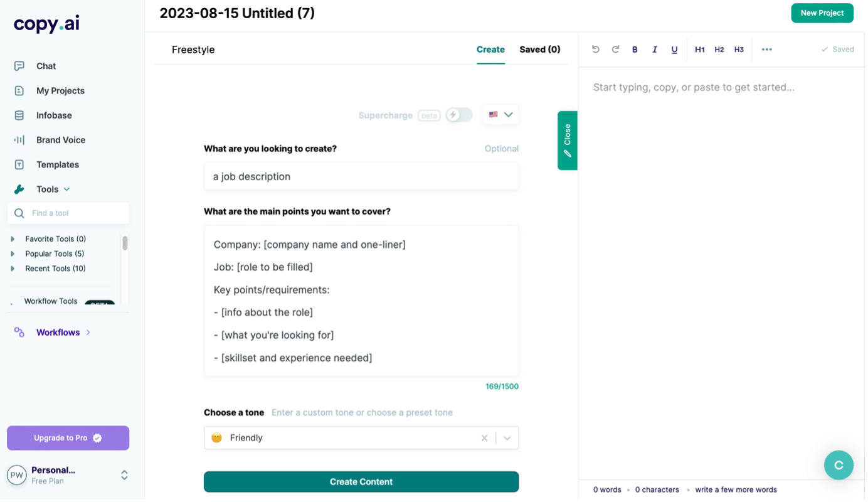The image size is (868, 502).
Task: Click Create Content button
Action: (363, 483)
